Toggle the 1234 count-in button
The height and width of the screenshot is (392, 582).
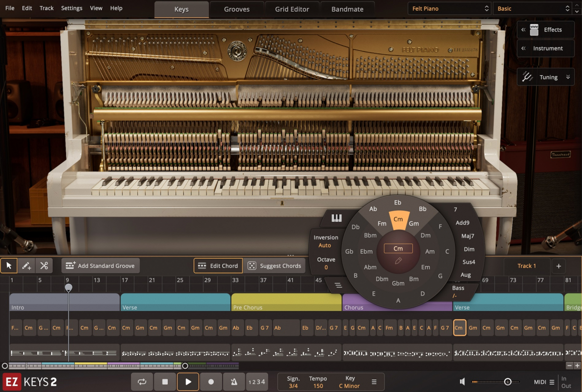pos(257,382)
